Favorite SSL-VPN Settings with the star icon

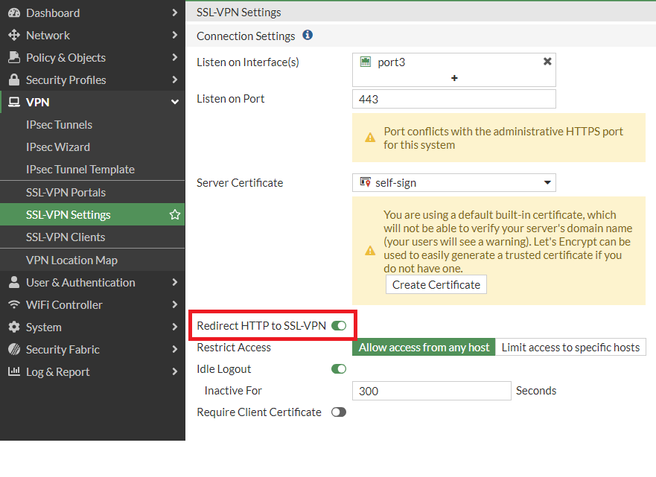175,215
